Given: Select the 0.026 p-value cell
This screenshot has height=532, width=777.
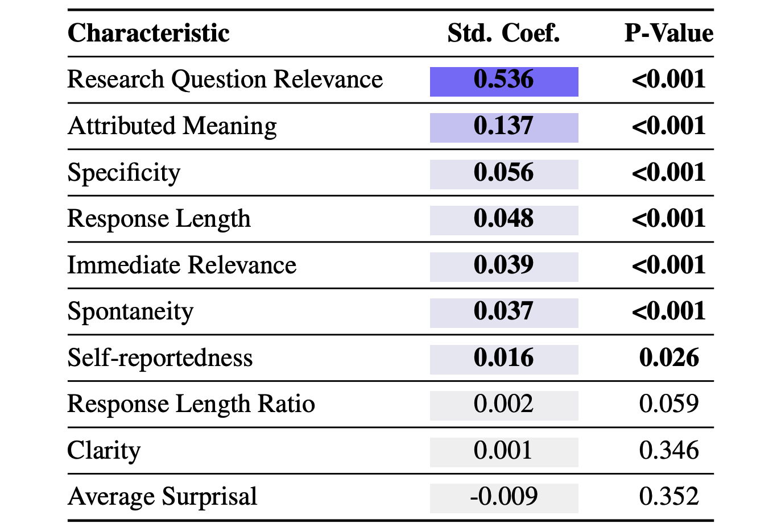Looking at the screenshot, I should point(668,358).
